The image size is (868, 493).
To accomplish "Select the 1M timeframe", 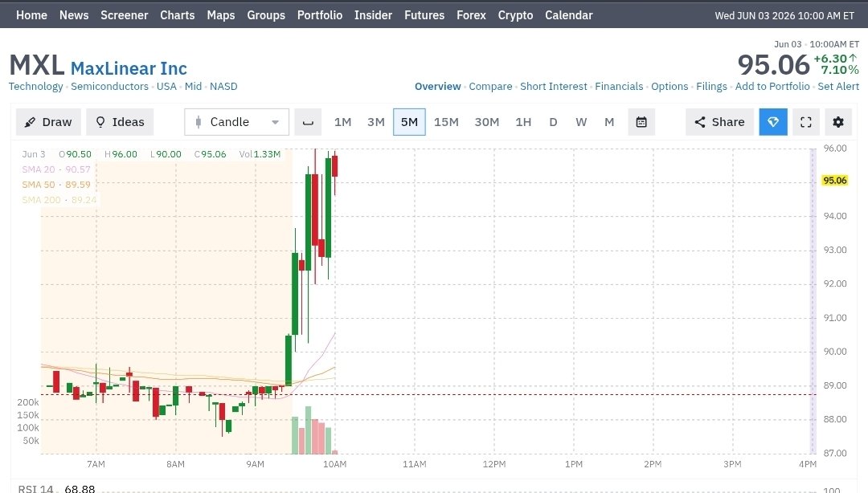I will point(342,122).
